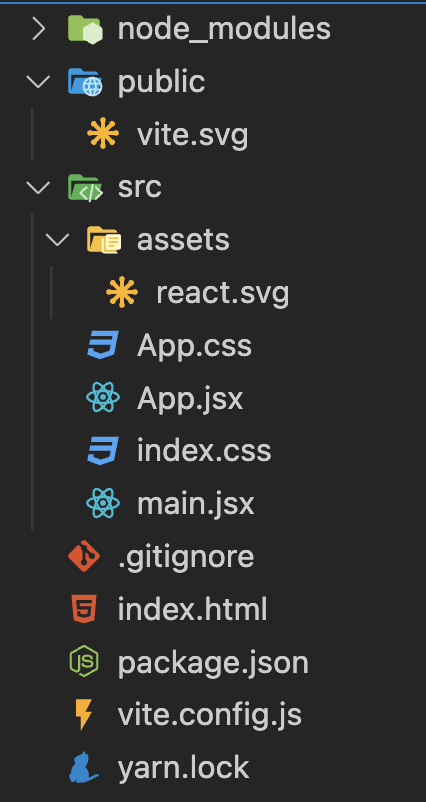Screen dimensions: 426x802
Task: Collapse the public folder chevron
Action: point(39,82)
